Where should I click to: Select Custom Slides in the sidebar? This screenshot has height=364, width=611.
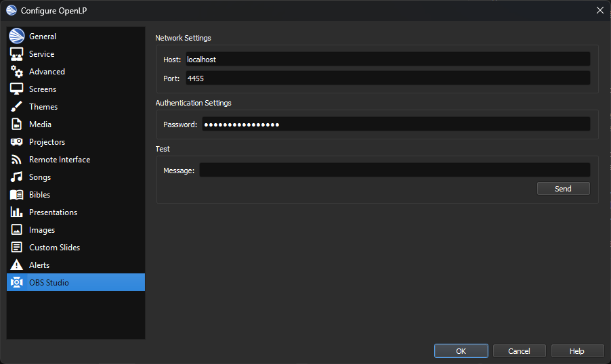[54, 248]
